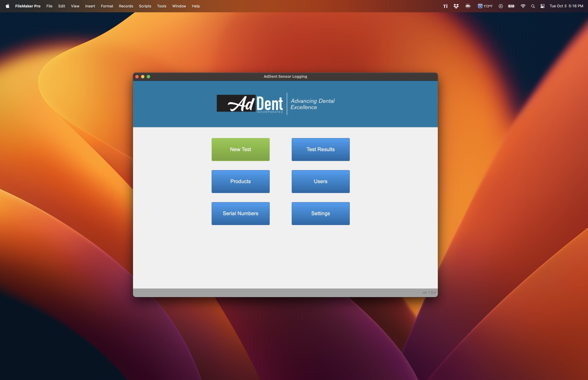This screenshot has height=380, width=588.
Task: Open the Tools menu
Action: click(162, 6)
